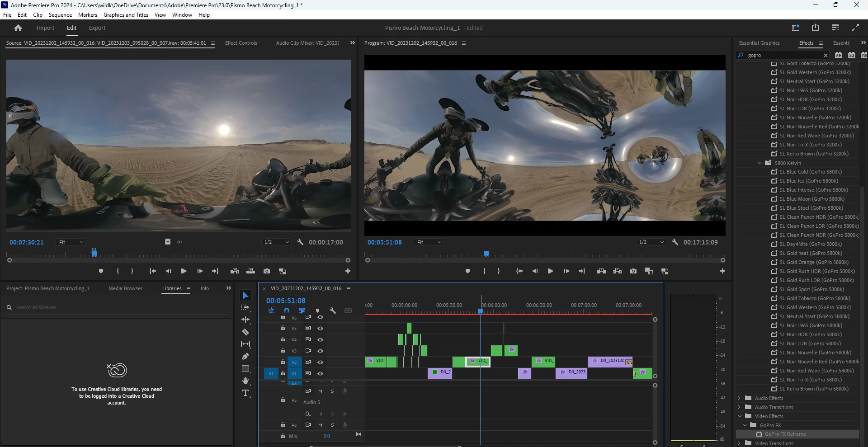Switch to Media Browser tab

[x=125, y=288]
